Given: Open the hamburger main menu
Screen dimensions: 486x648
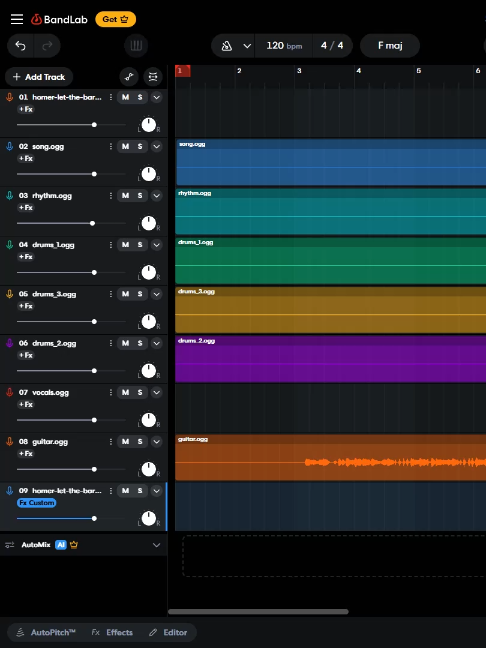Looking at the screenshot, I should [x=17, y=19].
